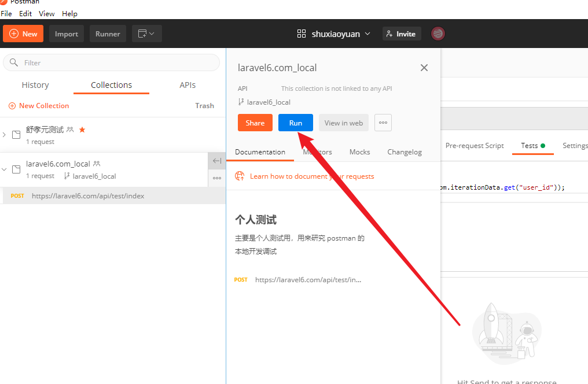The width and height of the screenshot is (588, 384).
Task: Switch to the APIs tab
Action: tap(188, 85)
